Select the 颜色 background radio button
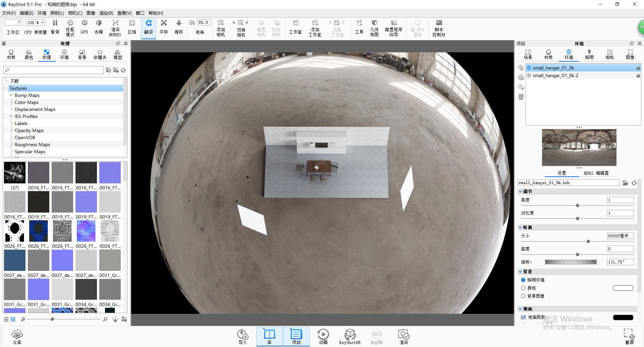644x347 pixels. 524,288
